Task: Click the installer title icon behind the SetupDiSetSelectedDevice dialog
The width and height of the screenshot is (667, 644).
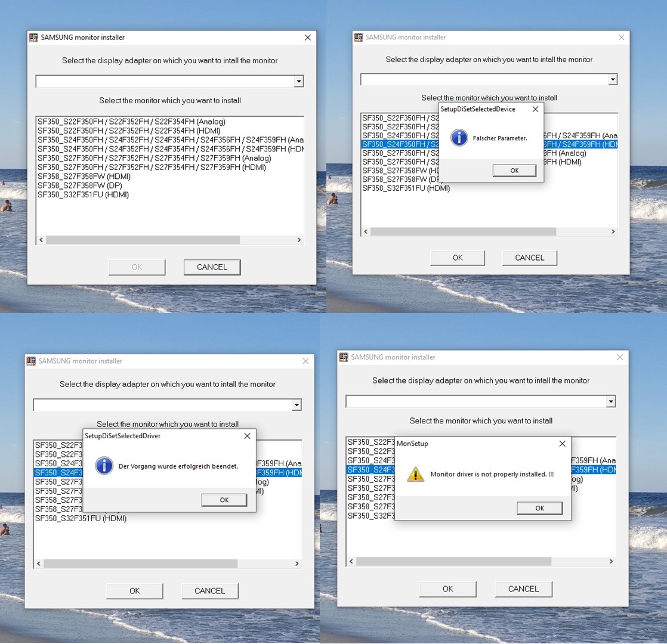Action: pyautogui.click(x=359, y=38)
